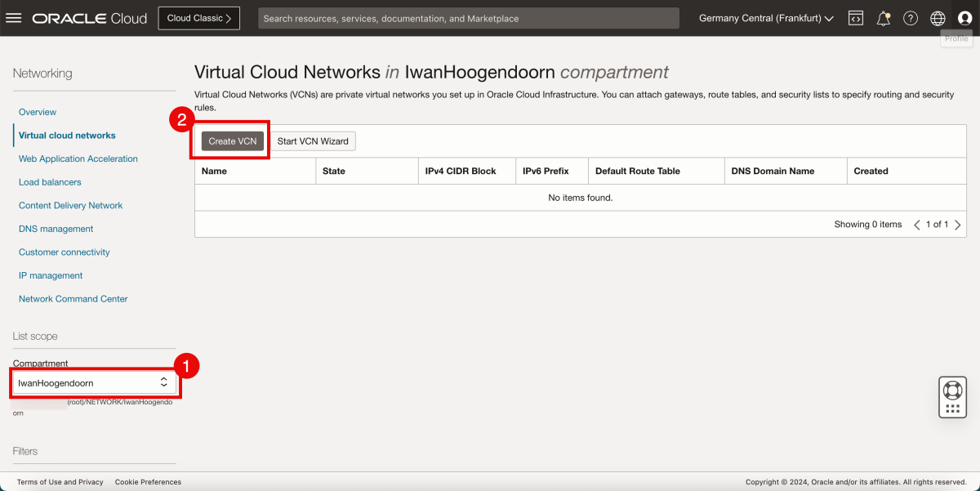This screenshot has width=980, height=491.
Task: Open the language globe selector
Action: [937, 17]
